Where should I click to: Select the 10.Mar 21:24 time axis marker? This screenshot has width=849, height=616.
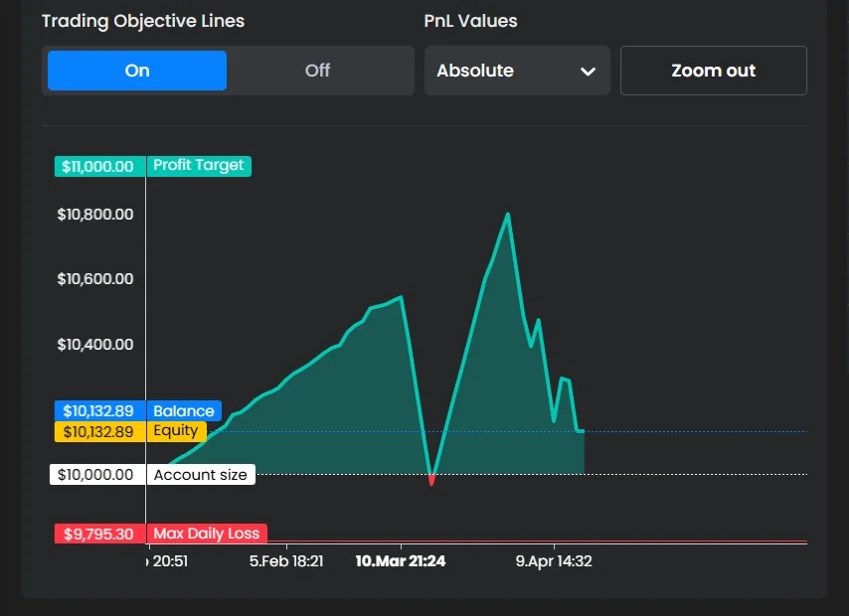point(401,561)
